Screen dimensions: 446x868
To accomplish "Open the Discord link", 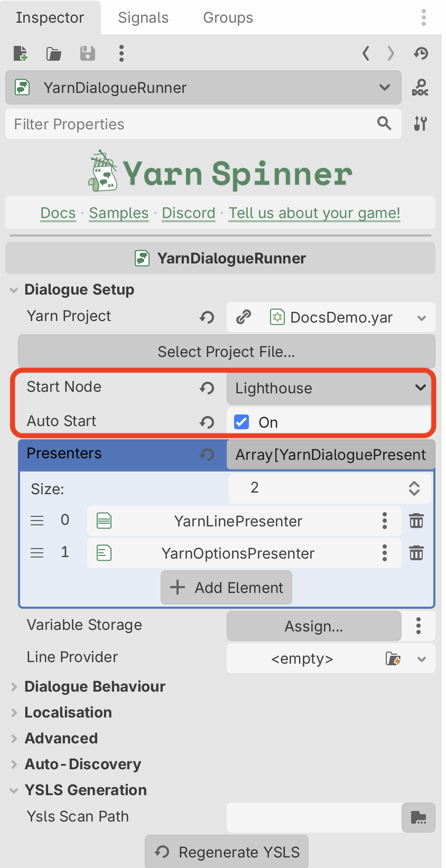I will click(x=189, y=213).
